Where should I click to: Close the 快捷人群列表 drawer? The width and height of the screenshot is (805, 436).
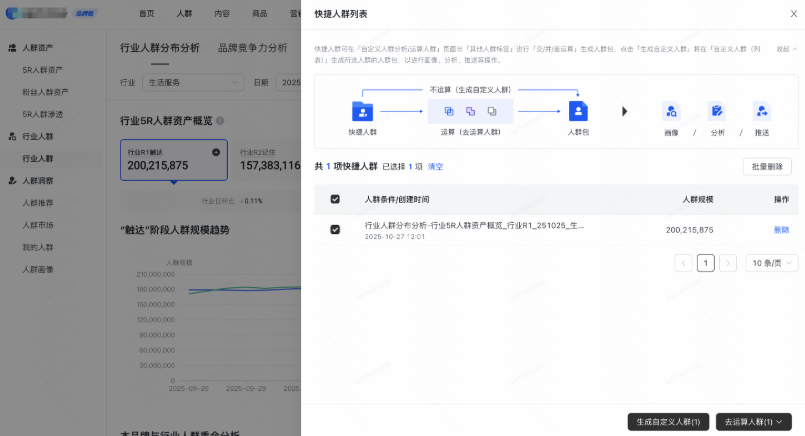tap(794, 14)
